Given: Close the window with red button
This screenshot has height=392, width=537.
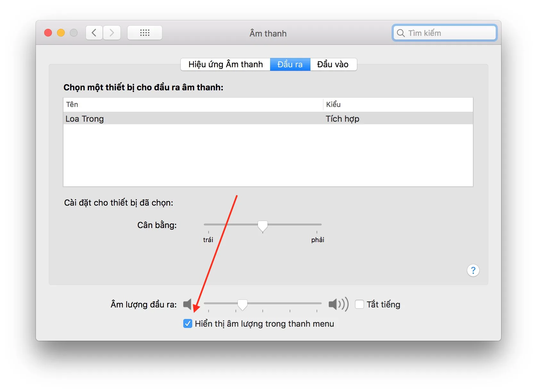Looking at the screenshot, I should click(48, 33).
